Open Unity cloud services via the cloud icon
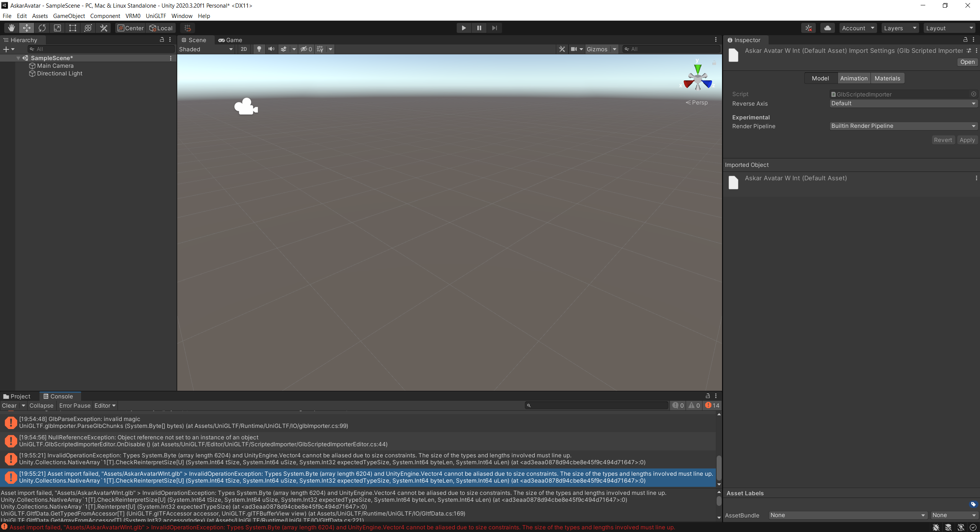 827,28
